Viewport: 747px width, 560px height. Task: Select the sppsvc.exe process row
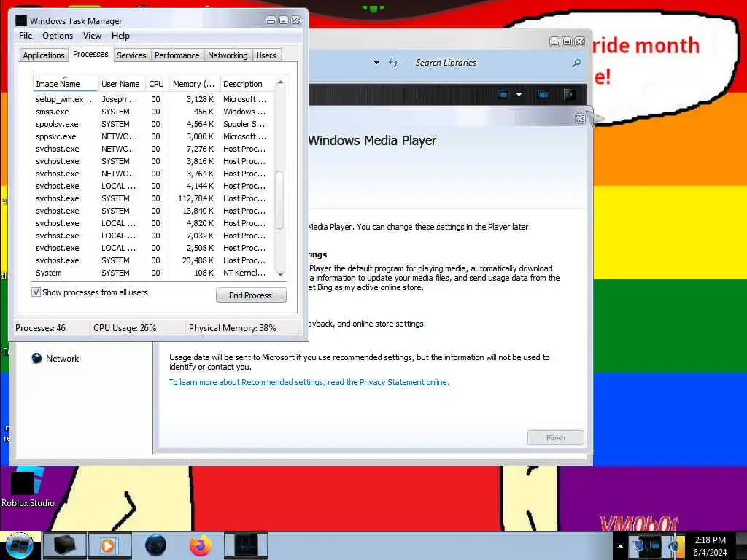[x=153, y=136]
